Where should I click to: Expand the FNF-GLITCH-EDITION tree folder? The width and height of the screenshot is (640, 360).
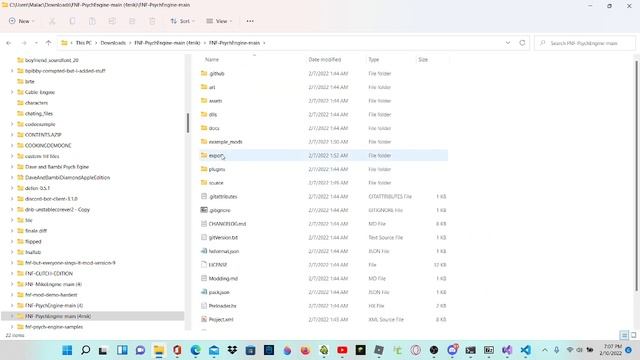click(12, 273)
